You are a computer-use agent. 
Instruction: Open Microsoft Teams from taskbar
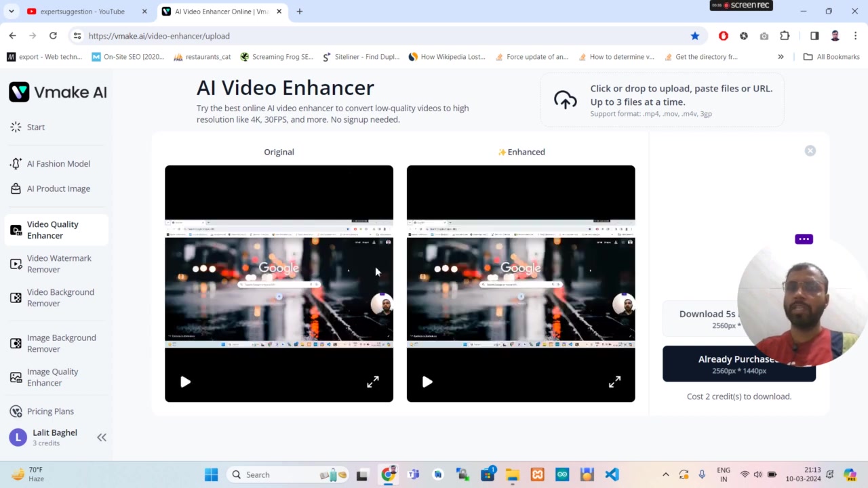[413, 474]
